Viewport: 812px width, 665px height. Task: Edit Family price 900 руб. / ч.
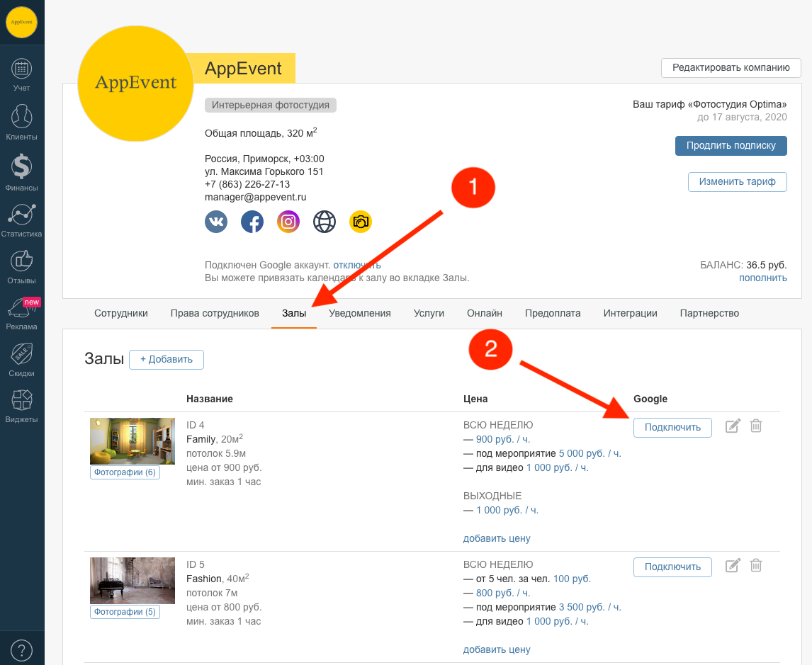pos(503,439)
